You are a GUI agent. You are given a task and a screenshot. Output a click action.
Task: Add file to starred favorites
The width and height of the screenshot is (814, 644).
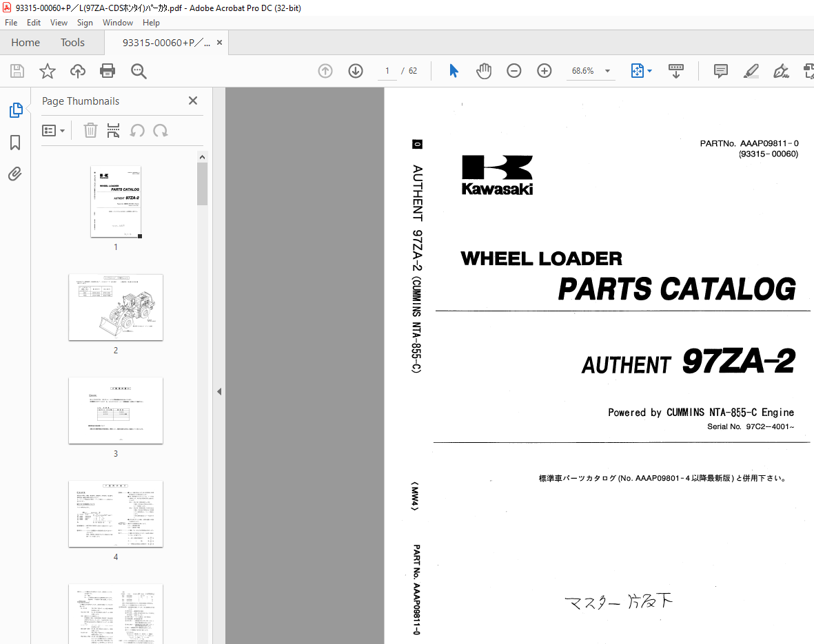[48, 71]
